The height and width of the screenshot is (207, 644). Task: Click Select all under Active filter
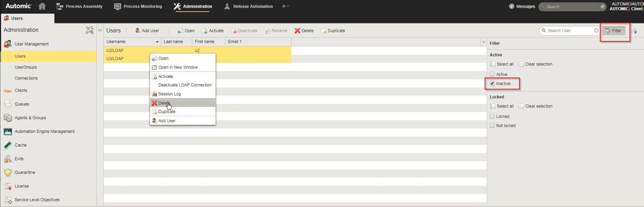(502, 64)
